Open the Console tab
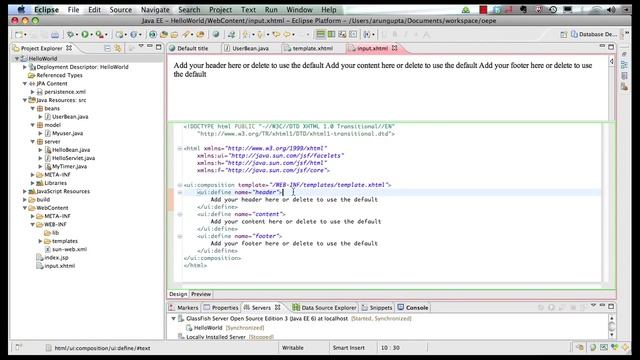 [413, 307]
